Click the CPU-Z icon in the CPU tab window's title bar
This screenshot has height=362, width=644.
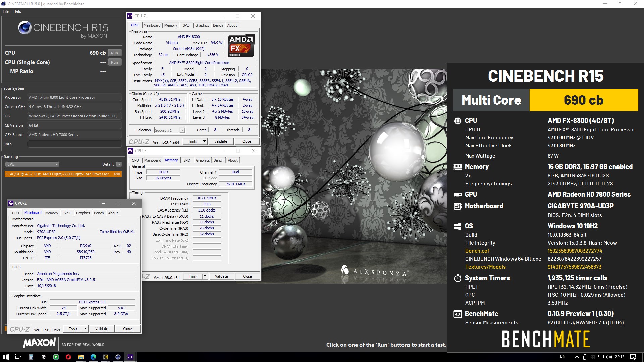(130, 16)
